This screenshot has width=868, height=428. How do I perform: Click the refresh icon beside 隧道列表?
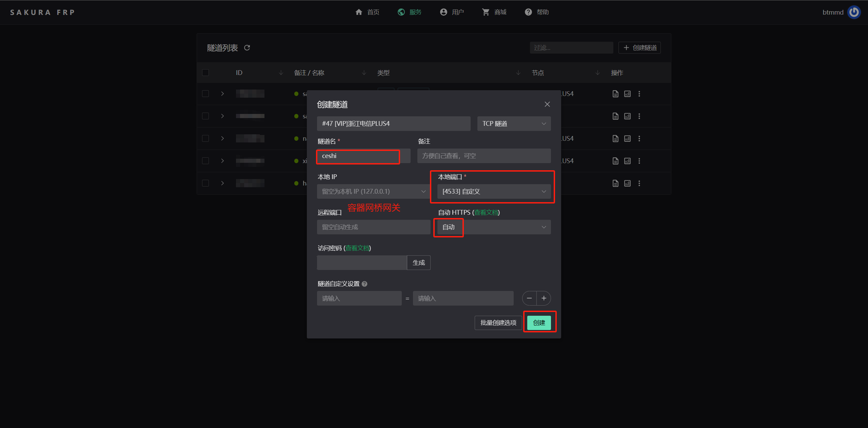click(x=247, y=48)
